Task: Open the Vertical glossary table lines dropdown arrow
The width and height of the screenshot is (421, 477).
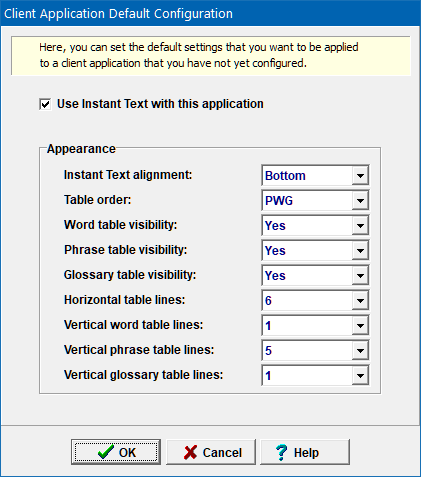Action: [x=360, y=376]
